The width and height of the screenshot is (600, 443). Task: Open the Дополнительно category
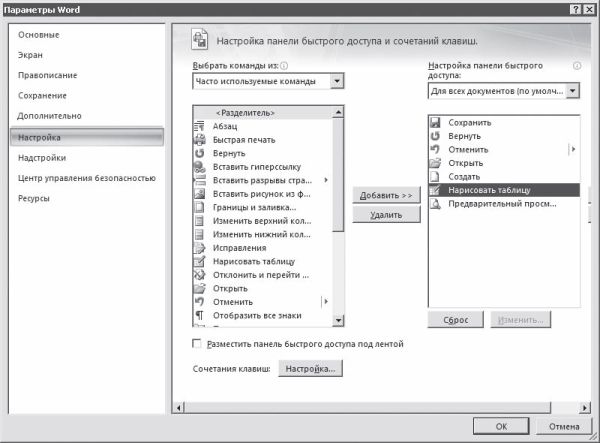pos(49,116)
